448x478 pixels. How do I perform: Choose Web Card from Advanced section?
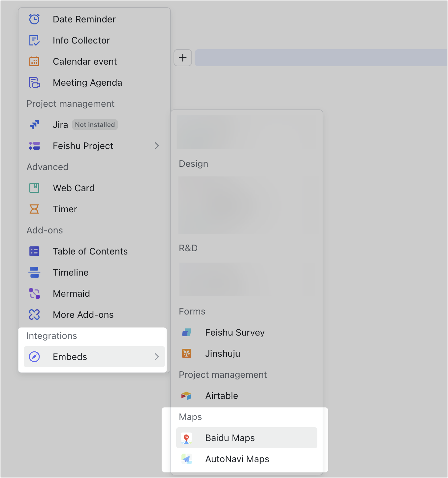point(94,188)
